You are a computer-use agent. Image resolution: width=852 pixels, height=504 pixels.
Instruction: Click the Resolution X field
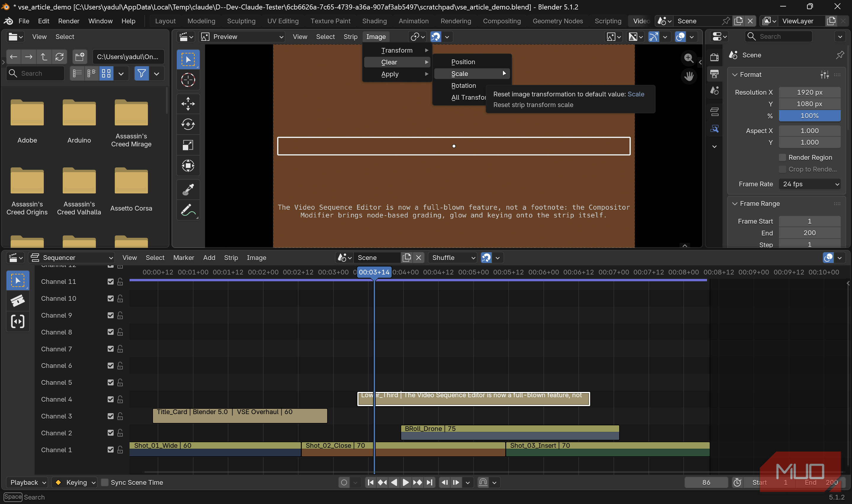click(x=810, y=92)
